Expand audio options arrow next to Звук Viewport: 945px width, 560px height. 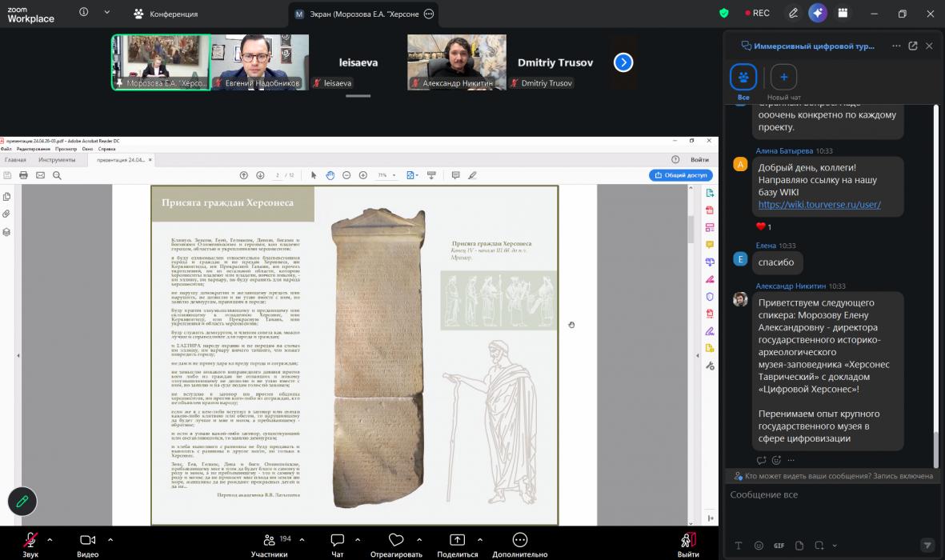[x=50, y=539]
